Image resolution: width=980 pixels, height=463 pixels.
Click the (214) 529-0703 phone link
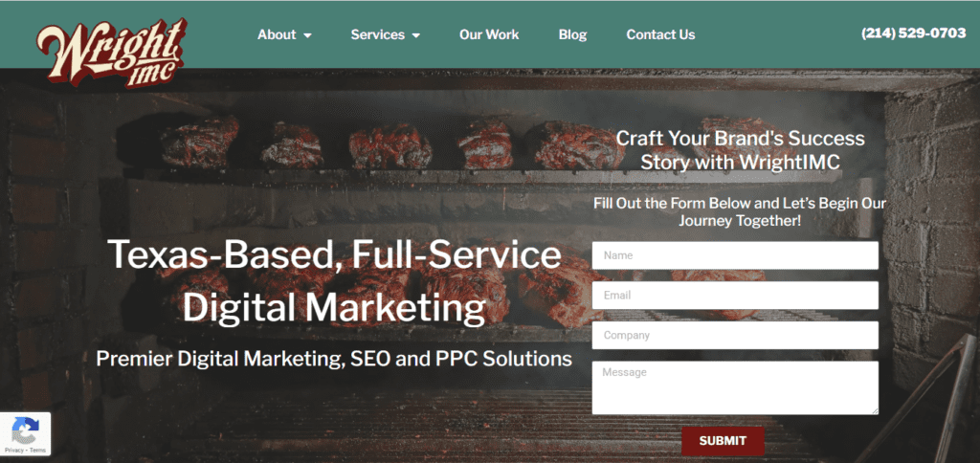(x=914, y=33)
